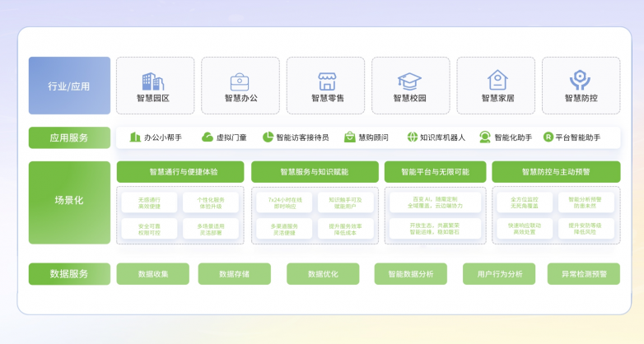Click the 办公小帮手 green icon
The image size is (644, 344).
click(135, 137)
